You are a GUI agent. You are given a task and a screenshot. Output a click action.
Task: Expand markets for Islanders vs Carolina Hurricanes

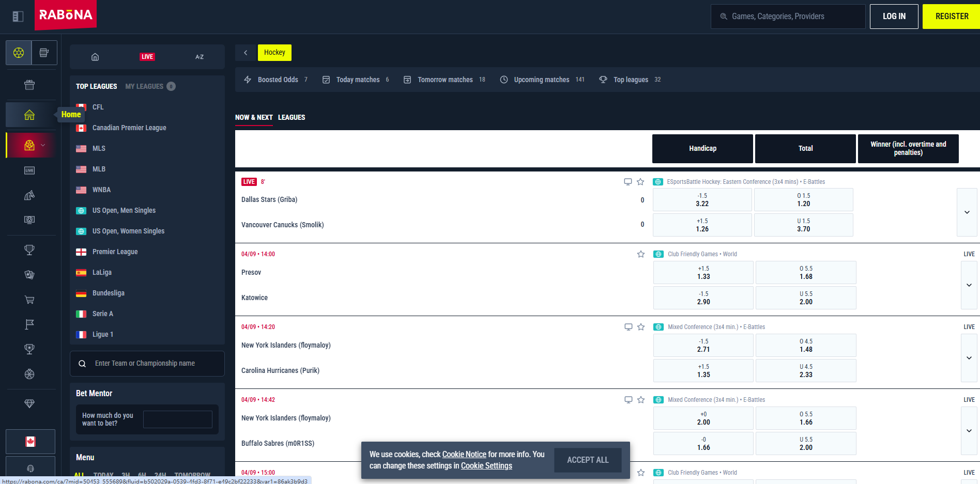point(969,358)
